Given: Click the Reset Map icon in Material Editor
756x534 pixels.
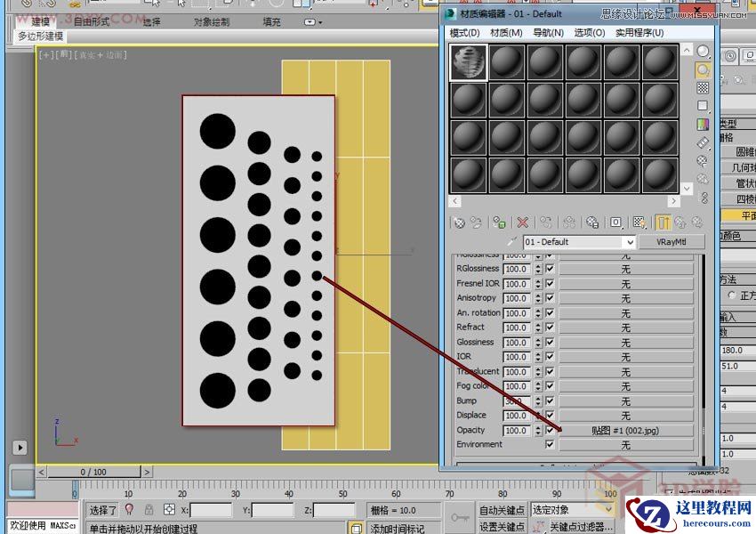Looking at the screenshot, I should coord(521,222).
